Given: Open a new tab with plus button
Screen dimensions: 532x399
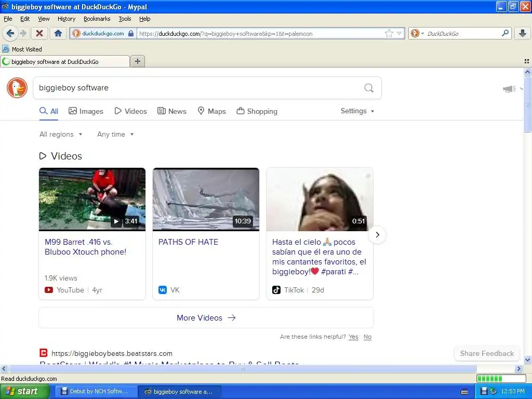Looking at the screenshot, I should click(x=137, y=61).
